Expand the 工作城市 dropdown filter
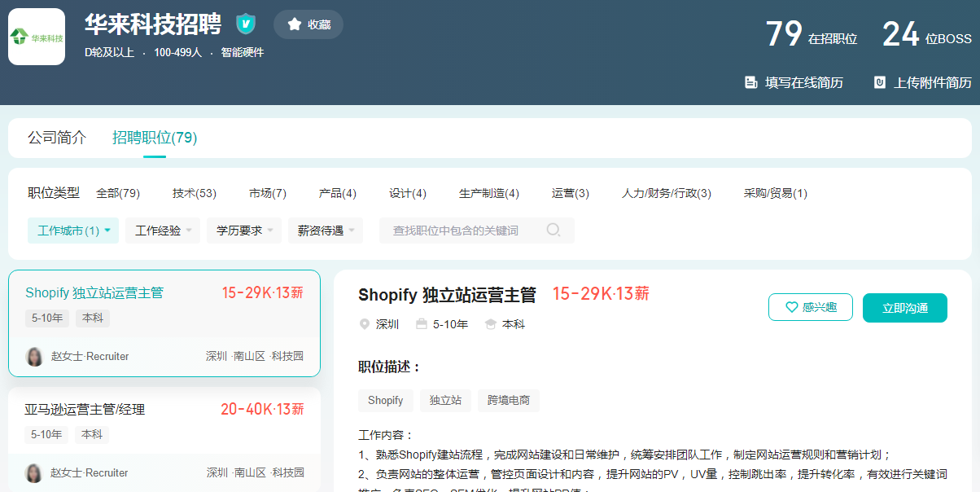The height and width of the screenshot is (492, 980). click(x=73, y=231)
